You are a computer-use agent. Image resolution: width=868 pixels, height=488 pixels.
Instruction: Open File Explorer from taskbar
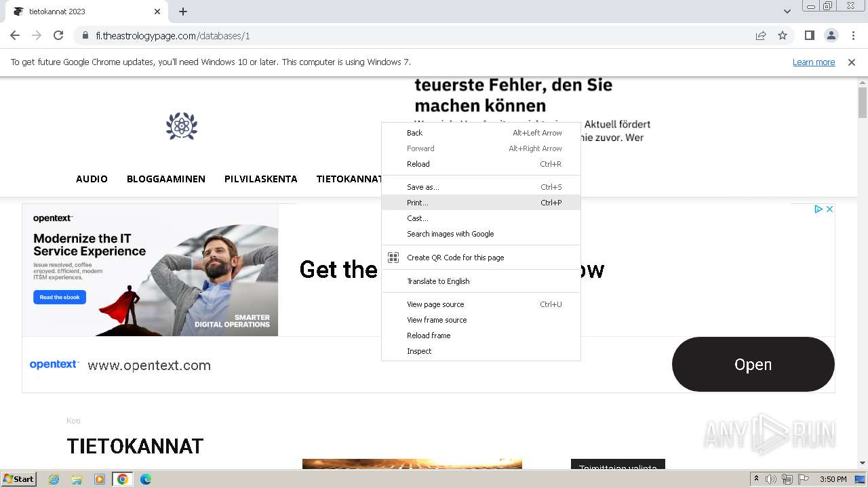point(77,479)
